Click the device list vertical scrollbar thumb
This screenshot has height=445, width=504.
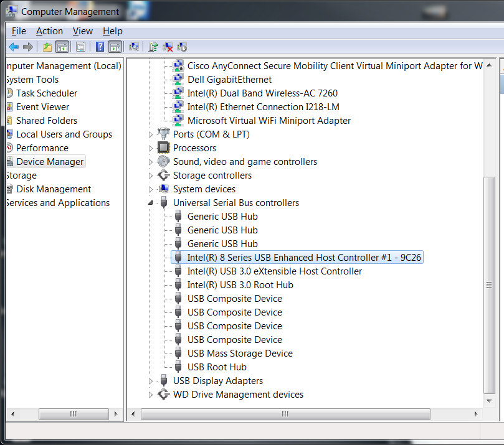click(x=489, y=285)
